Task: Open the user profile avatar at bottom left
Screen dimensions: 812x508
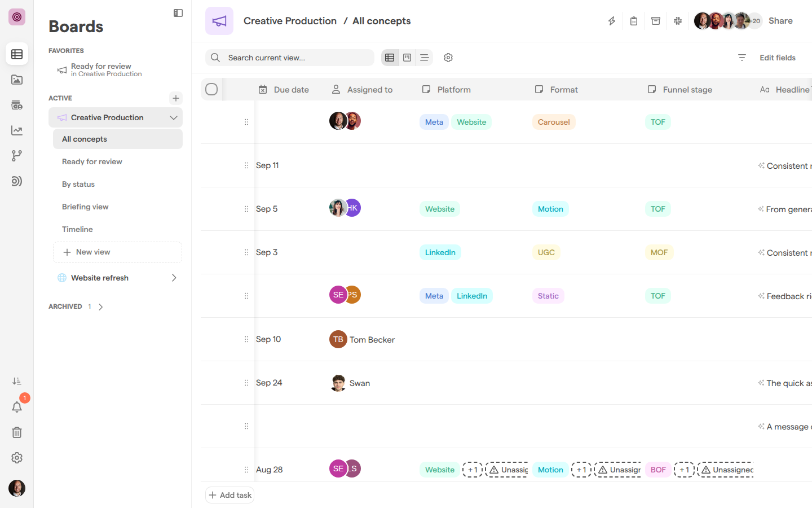Action: point(17,488)
